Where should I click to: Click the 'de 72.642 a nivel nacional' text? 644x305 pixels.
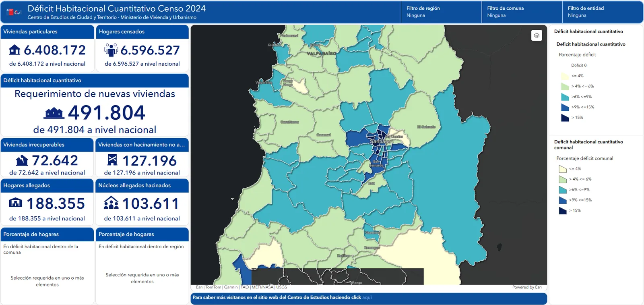pos(47,173)
